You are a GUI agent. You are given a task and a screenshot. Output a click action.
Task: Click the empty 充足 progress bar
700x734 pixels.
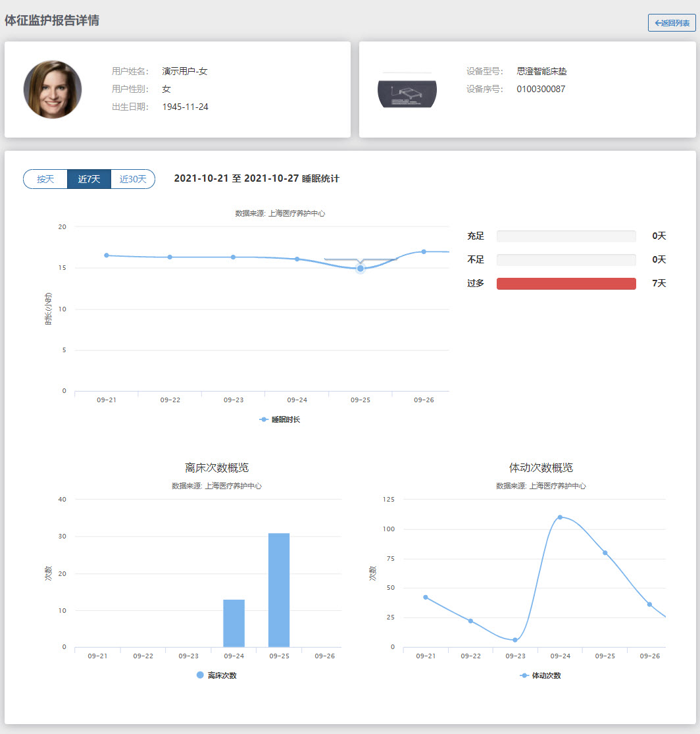566,236
